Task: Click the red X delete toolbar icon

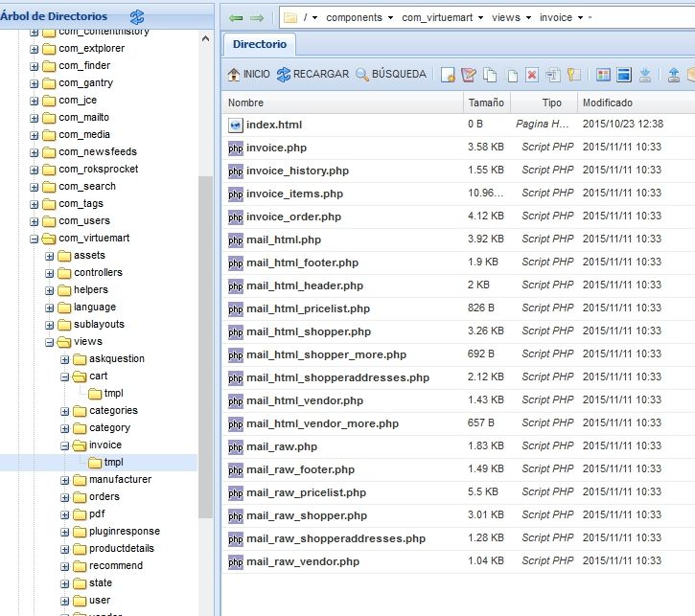Action: (x=531, y=75)
